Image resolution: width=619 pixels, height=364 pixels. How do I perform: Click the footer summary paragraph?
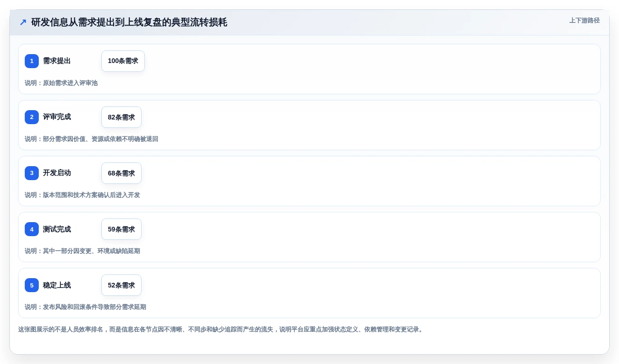(x=221, y=329)
